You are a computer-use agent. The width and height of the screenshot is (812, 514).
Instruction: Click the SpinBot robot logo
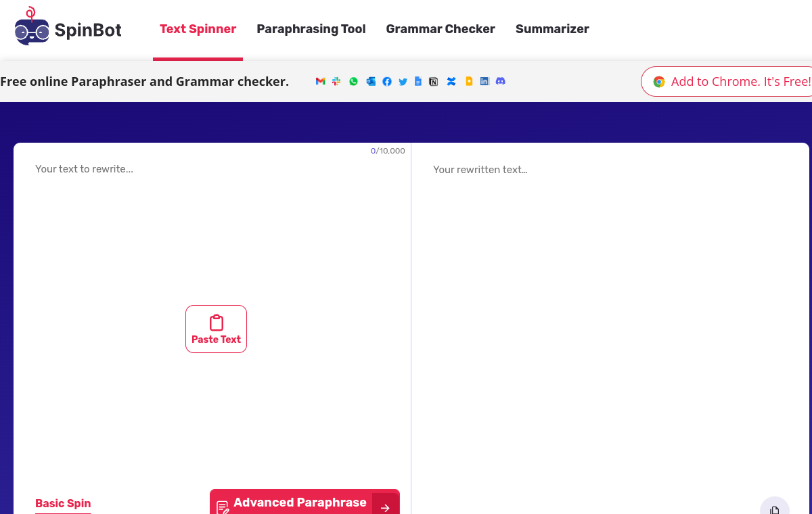[x=32, y=27]
